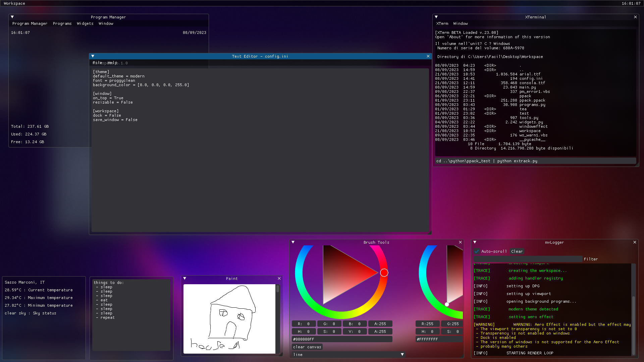Open the File menu in Text Editor
The image size is (644, 362).
coord(97,63)
